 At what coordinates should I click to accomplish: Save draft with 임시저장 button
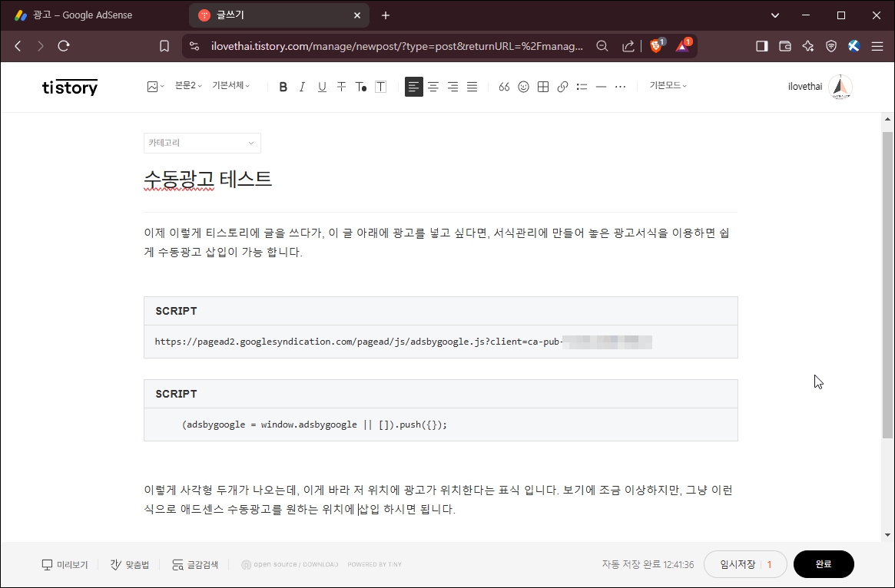[x=739, y=564]
